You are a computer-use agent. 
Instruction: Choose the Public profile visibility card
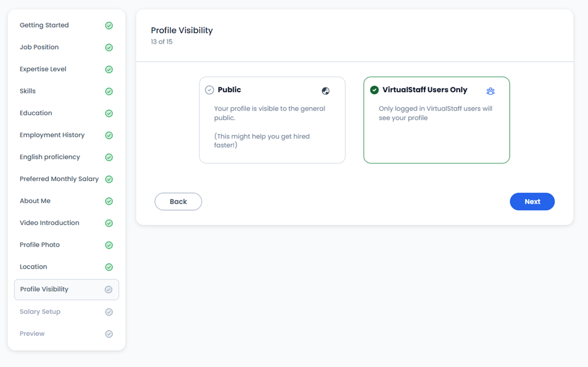click(x=272, y=120)
